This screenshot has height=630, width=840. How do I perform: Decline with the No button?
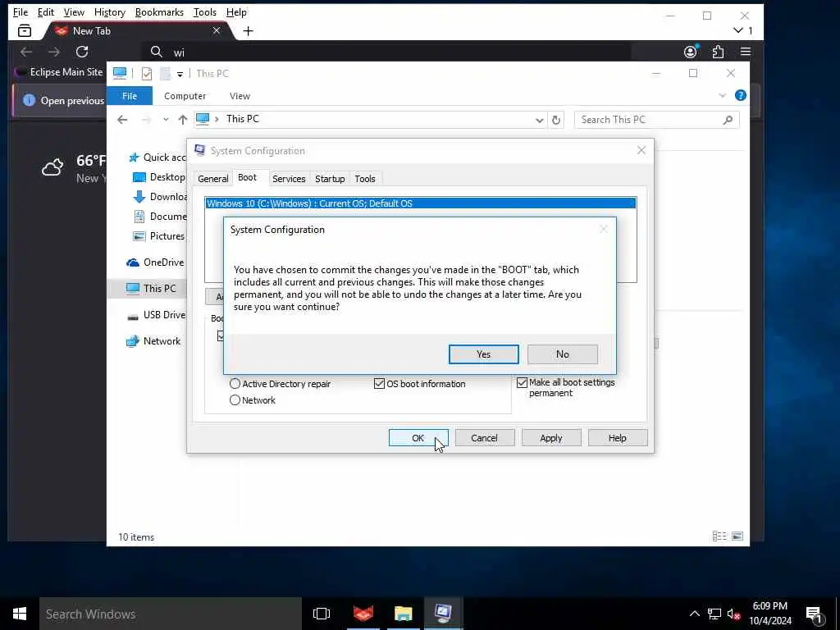pyautogui.click(x=562, y=354)
